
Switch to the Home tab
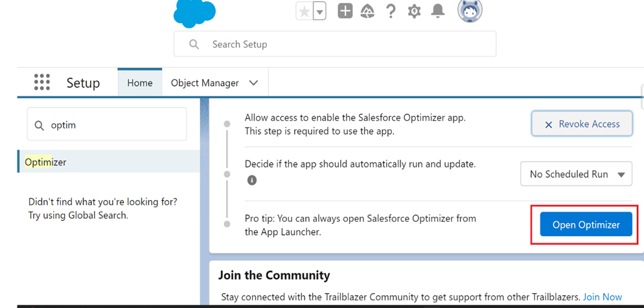140,83
